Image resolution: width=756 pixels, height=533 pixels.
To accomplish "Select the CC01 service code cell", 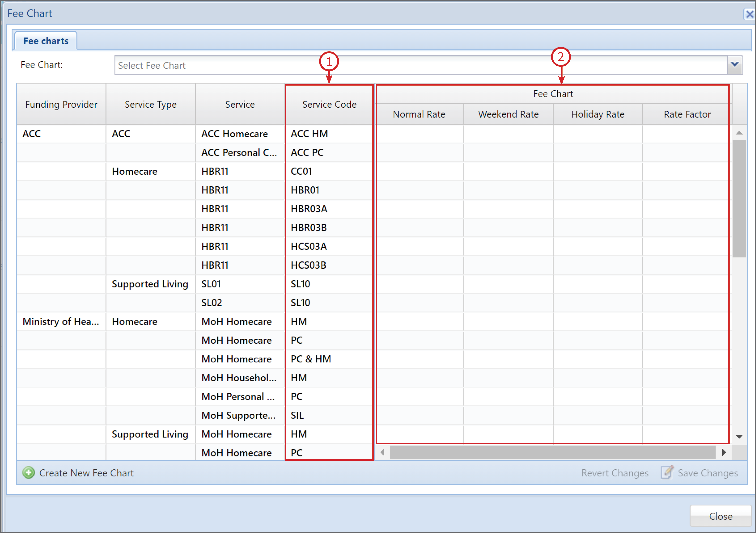I will tap(329, 171).
